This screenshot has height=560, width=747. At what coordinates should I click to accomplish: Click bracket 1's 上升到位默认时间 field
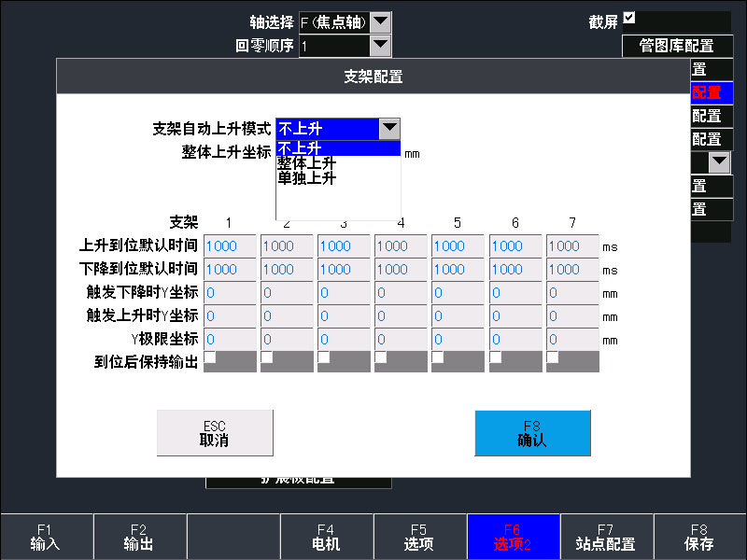tap(230, 245)
